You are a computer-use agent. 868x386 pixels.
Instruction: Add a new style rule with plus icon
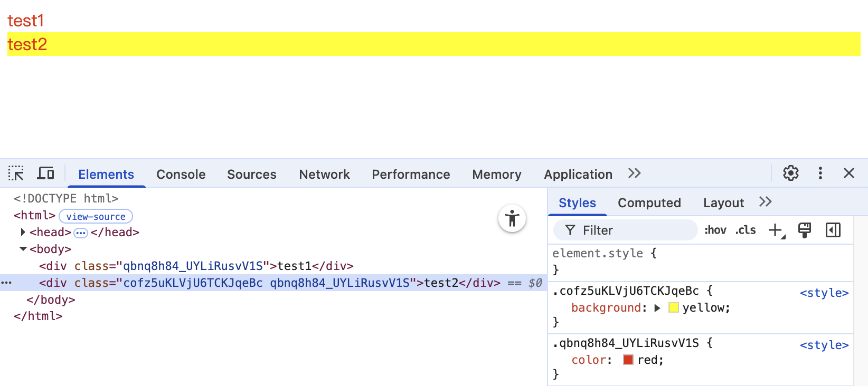point(776,230)
